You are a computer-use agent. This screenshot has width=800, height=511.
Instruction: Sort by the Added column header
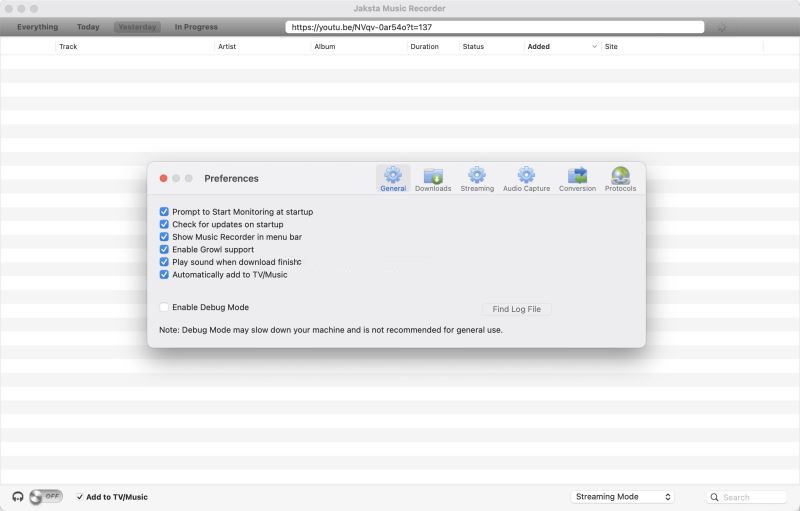tap(538, 46)
